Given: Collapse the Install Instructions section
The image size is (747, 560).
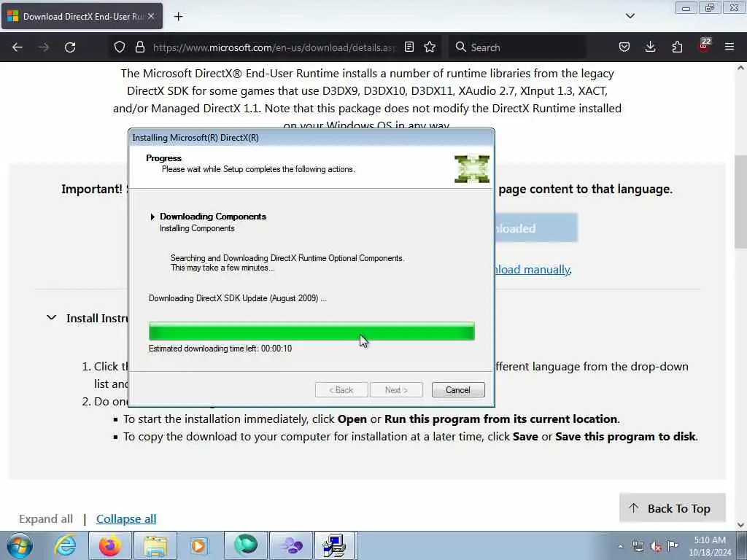Looking at the screenshot, I should pyautogui.click(x=52, y=318).
